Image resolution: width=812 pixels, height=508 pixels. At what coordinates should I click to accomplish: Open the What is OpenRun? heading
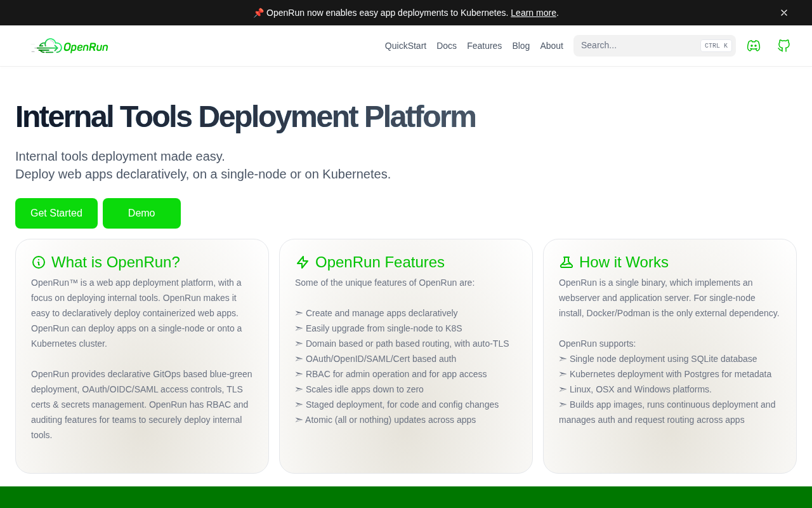pyautogui.click(x=115, y=262)
